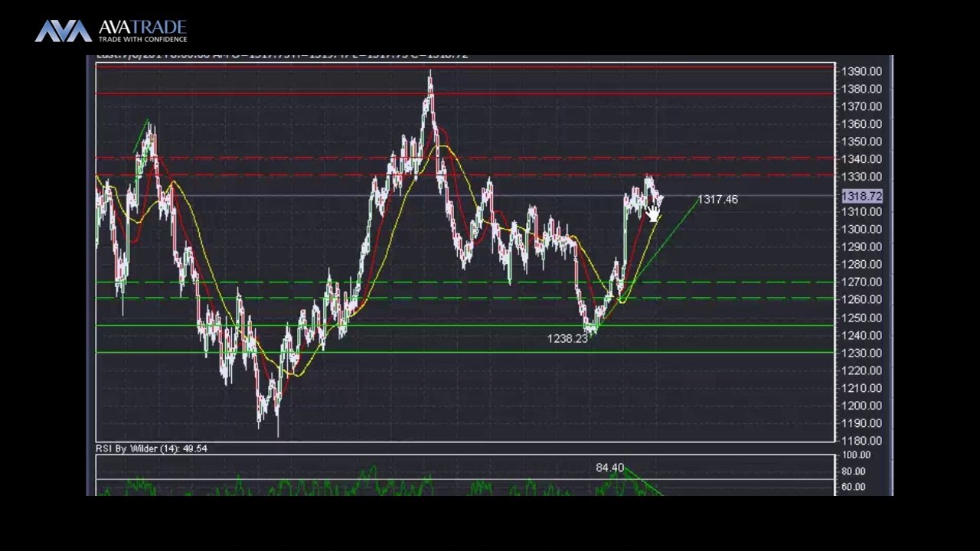Click the 1270.00 price axis label

pyautogui.click(x=861, y=282)
